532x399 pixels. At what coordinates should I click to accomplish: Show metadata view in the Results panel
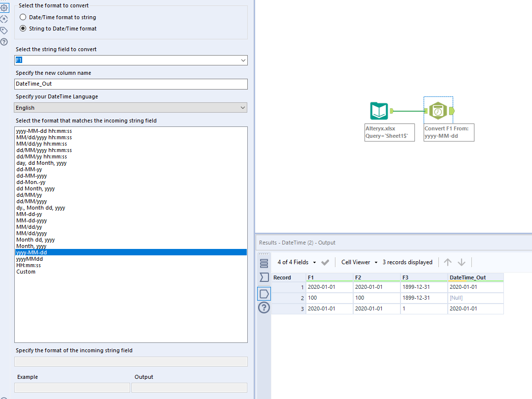point(264,263)
